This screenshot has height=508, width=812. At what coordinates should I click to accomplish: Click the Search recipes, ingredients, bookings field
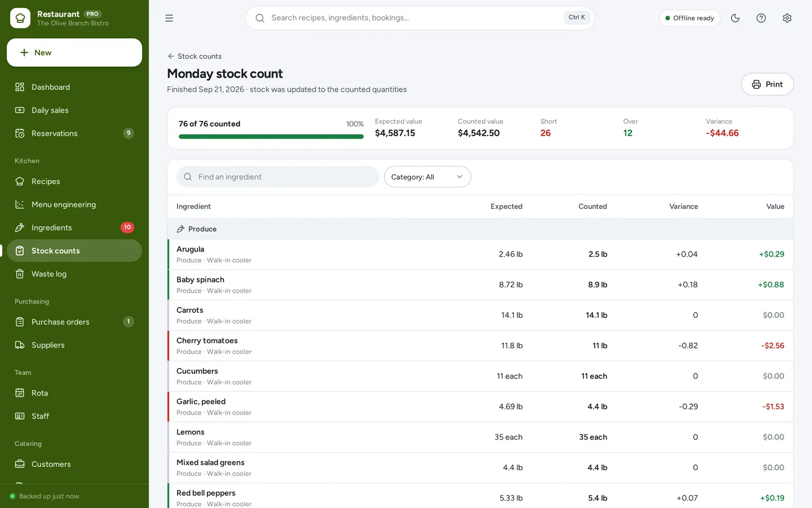pyautogui.click(x=420, y=18)
